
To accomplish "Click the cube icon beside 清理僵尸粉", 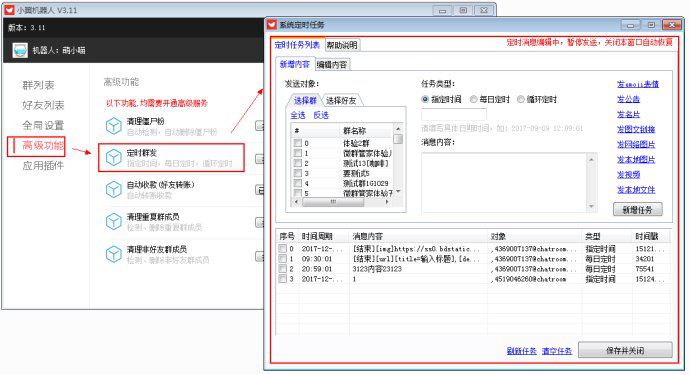I will [114, 126].
